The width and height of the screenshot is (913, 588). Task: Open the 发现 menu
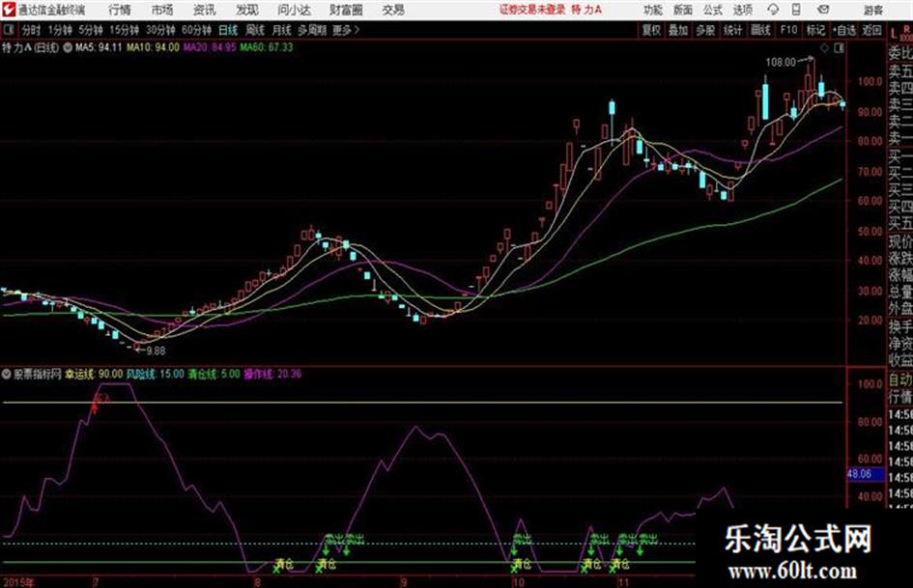click(x=247, y=10)
